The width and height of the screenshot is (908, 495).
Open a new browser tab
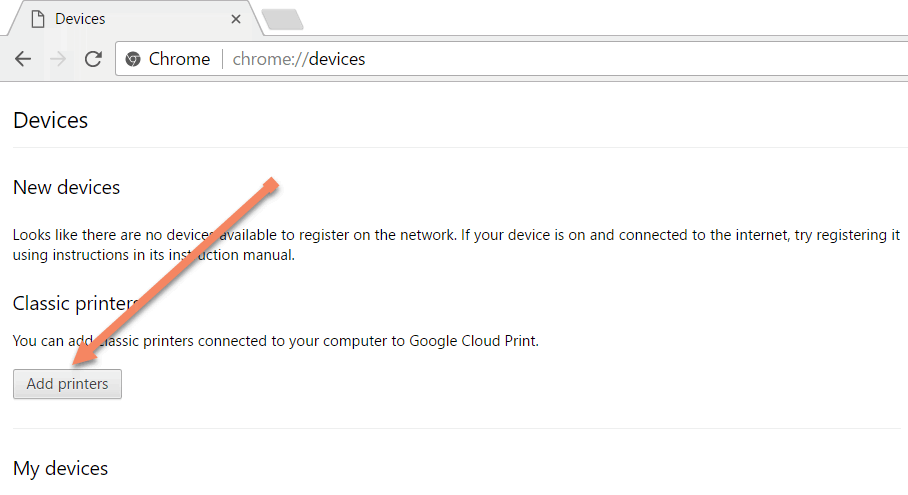[282, 19]
